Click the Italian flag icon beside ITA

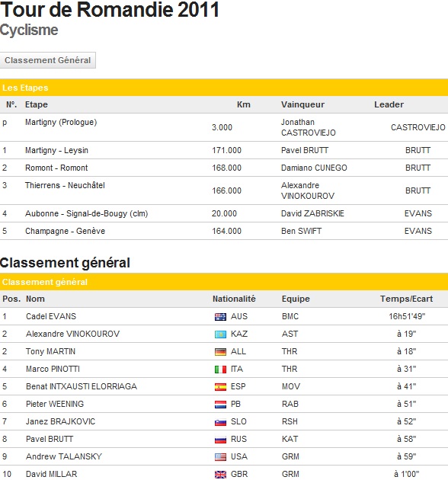click(220, 370)
